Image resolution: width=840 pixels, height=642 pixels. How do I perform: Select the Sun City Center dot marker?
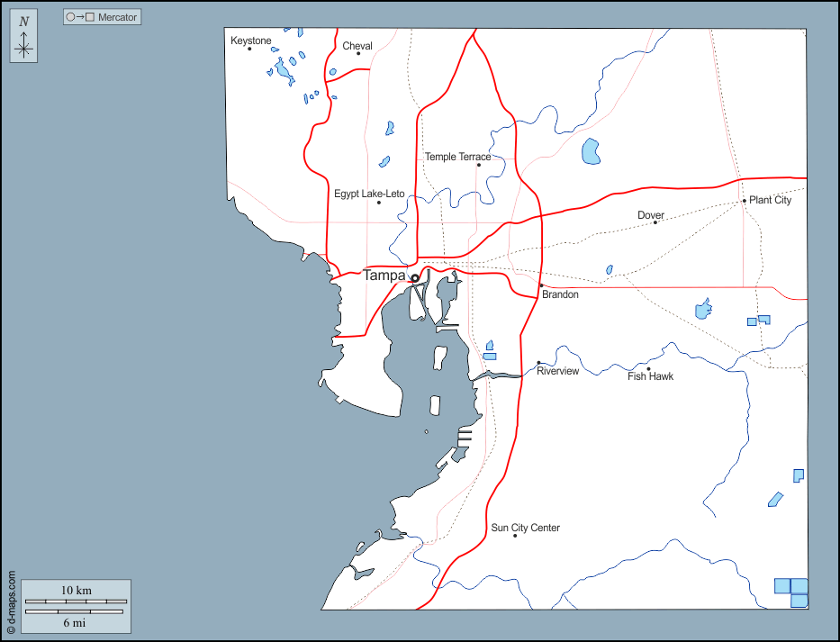pos(515,536)
